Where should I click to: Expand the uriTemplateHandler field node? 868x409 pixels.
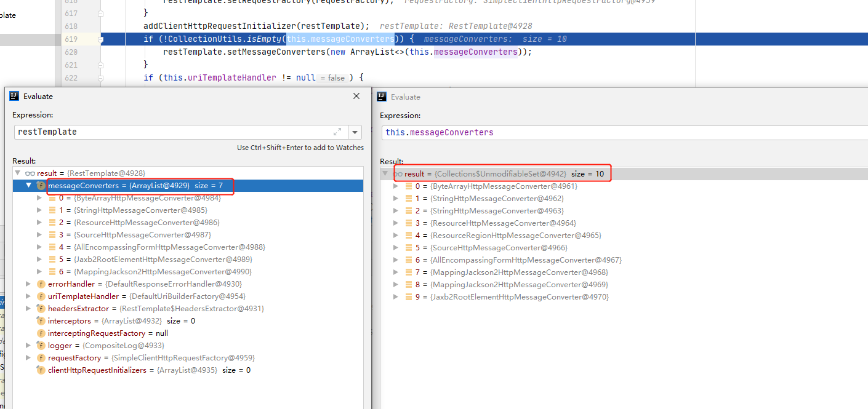point(28,296)
